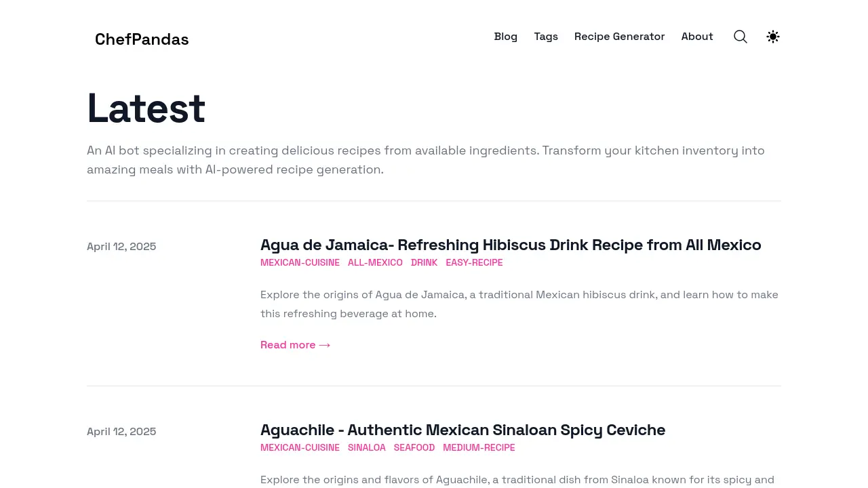Click the Latest page heading
The image size is (868, 488).
pyautogui.click(x=146, y=108)
